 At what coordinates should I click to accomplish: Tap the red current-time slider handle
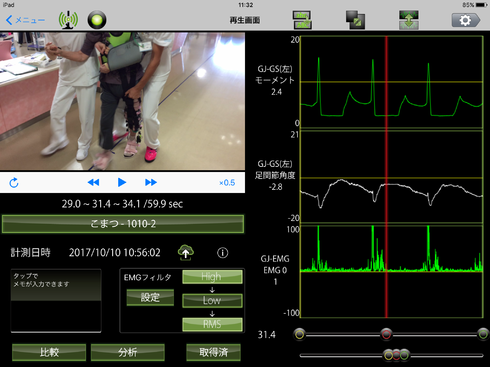point(386,334)
